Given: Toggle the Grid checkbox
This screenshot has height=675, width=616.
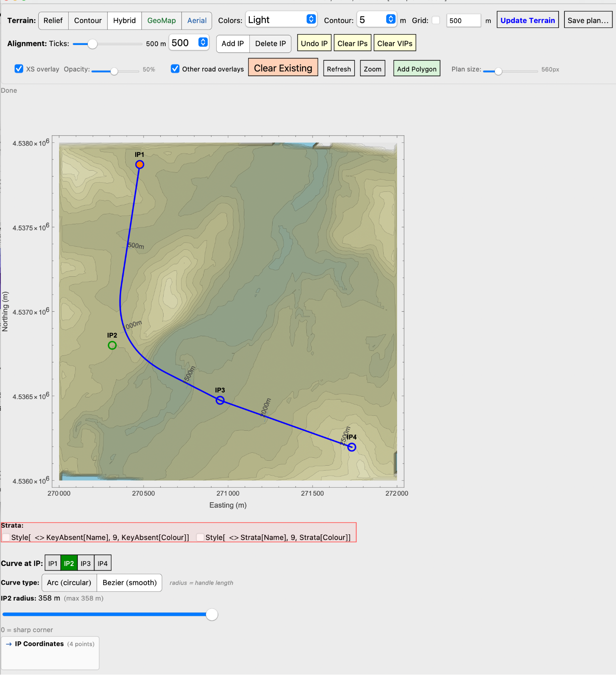Looking at the screenshot, I should [x=436, y=20].
